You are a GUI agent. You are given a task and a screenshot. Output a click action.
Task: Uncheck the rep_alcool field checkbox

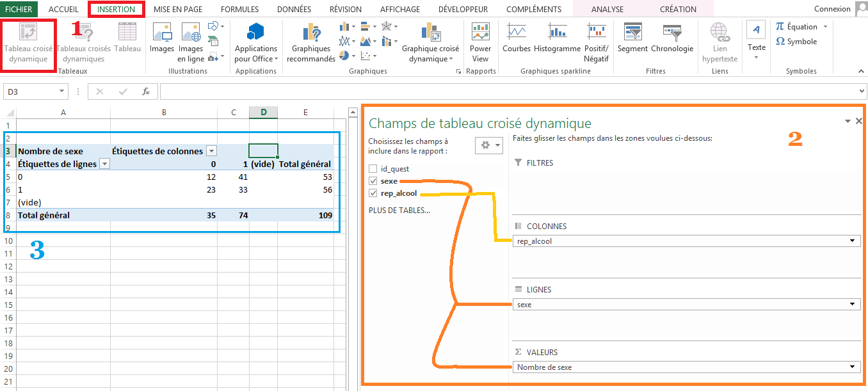point(373,193)
